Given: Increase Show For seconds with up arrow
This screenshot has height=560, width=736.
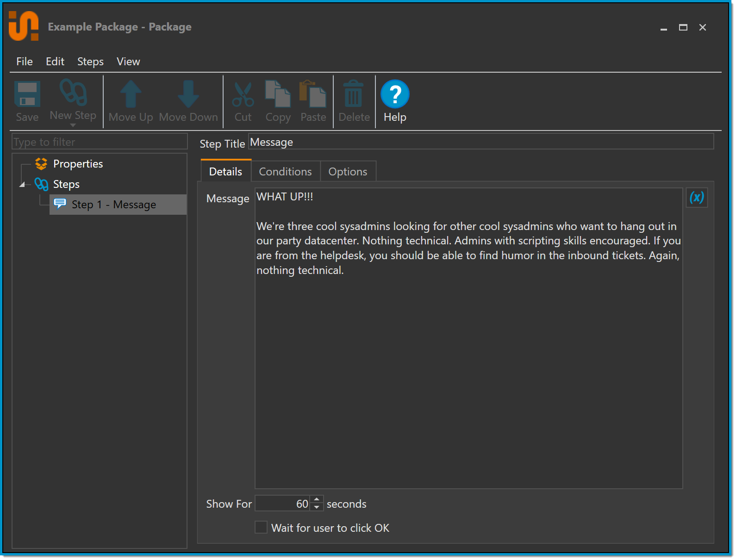Looking at the screenshot, I should (x=317, y=499).
